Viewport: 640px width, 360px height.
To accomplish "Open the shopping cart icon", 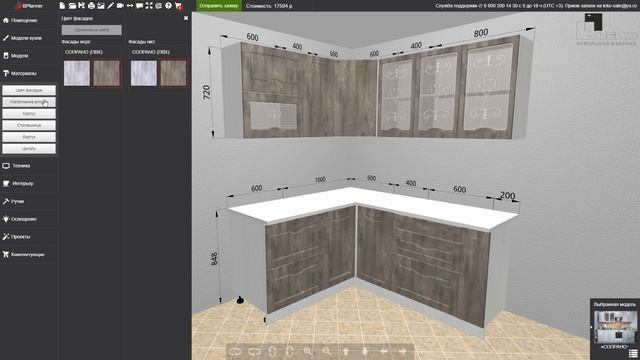I will point(178,6).
